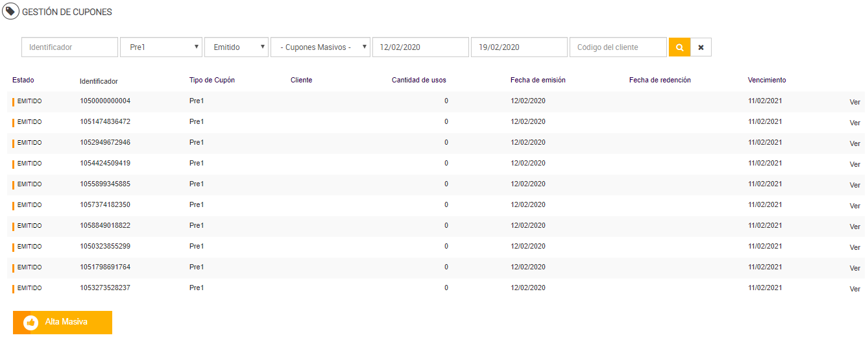Open Ver link for coupon 1050000000004
868x344 pixels.
coord(854,102)
